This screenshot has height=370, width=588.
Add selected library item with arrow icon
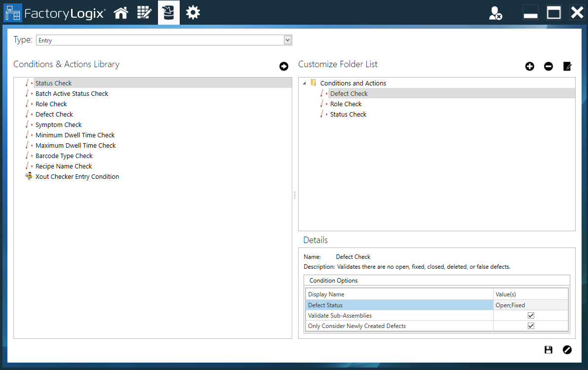tap(284, 66)
